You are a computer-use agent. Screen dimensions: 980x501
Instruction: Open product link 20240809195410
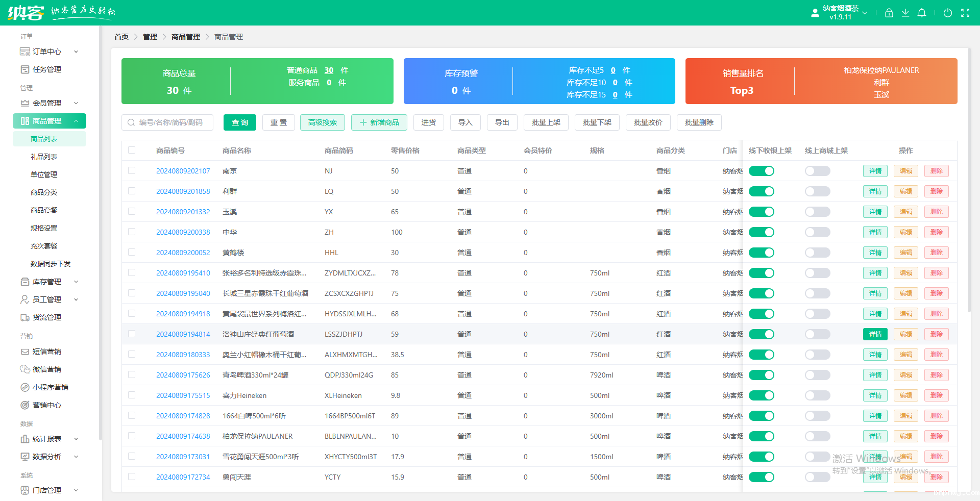click(x=183, y=273)
